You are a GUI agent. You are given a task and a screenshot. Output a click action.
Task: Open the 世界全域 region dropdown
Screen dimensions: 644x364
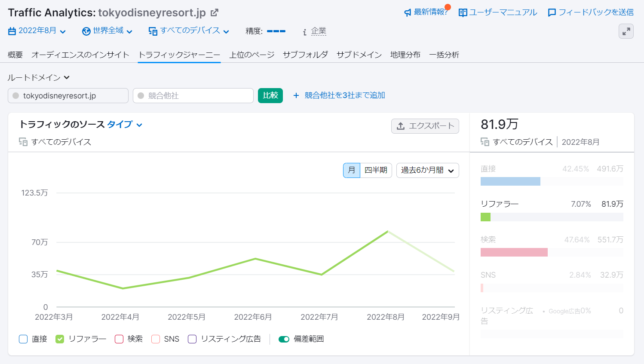pos(107,31)
